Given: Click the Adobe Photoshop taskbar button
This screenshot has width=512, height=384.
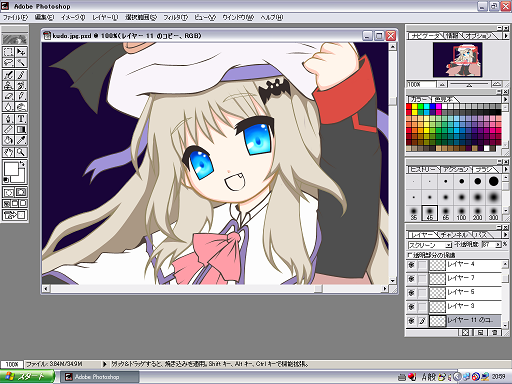Looking at the screenshot, I should (100, 377).
